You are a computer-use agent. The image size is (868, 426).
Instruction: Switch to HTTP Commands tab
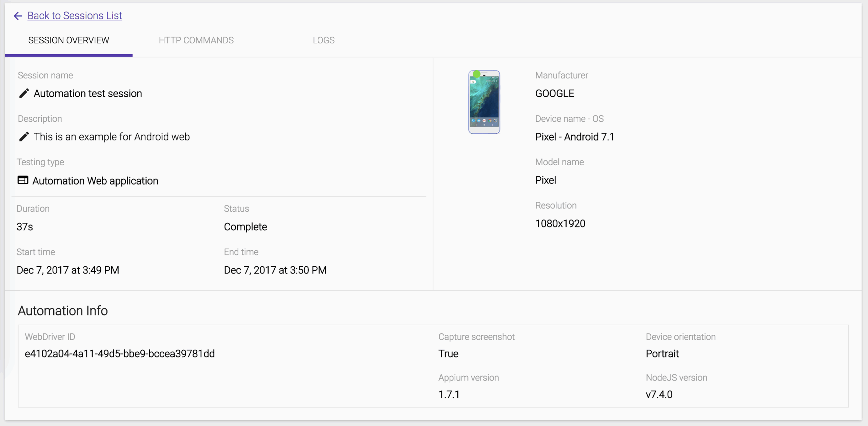(x=196, y=40)
